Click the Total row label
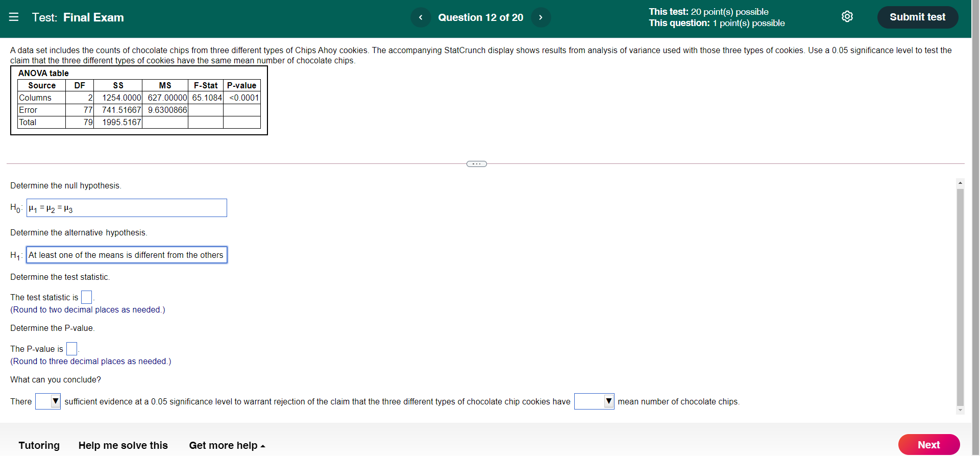 (x=28, y=122)
